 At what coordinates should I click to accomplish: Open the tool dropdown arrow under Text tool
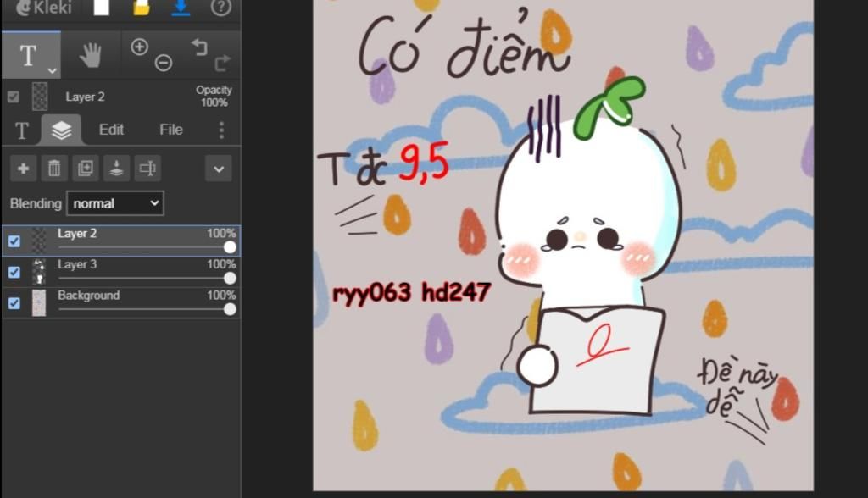click(52, 71)
